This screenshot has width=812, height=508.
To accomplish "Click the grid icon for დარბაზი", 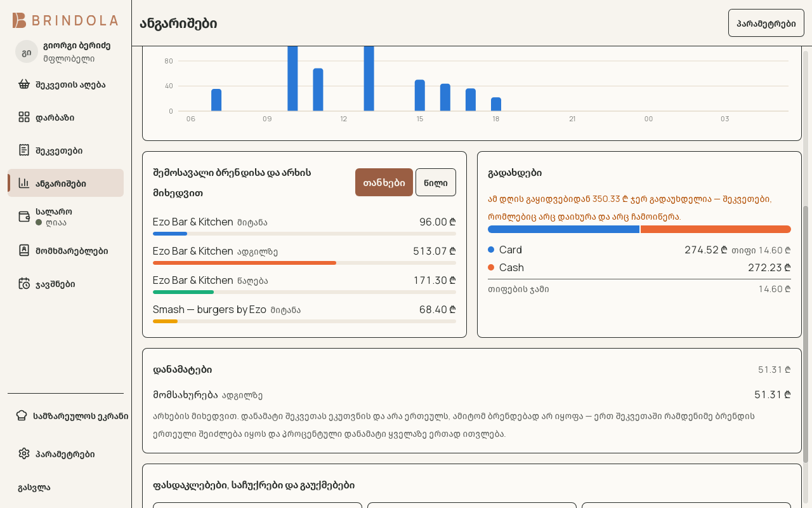I will [x=24, y=117].
